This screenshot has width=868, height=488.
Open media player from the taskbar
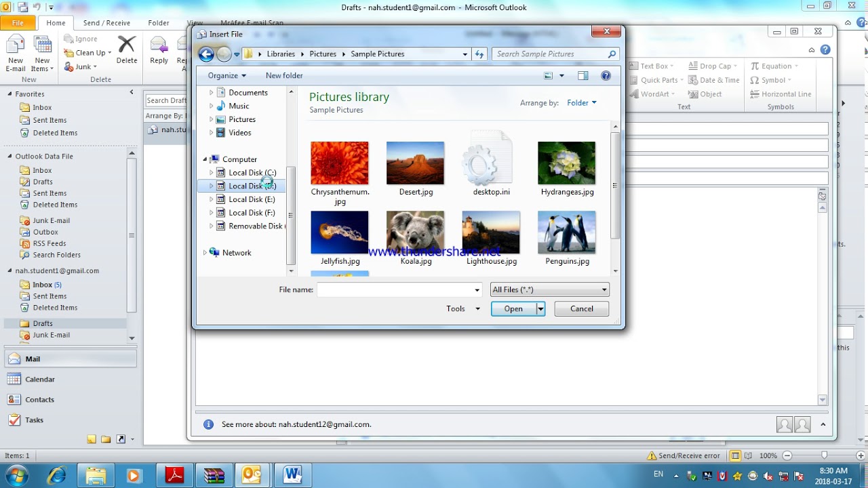pos(134,475)
